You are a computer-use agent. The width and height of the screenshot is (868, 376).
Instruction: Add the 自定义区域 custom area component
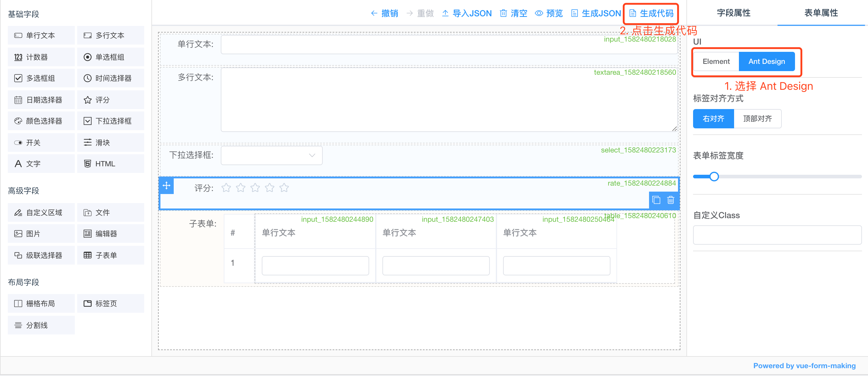coord(41,212)
